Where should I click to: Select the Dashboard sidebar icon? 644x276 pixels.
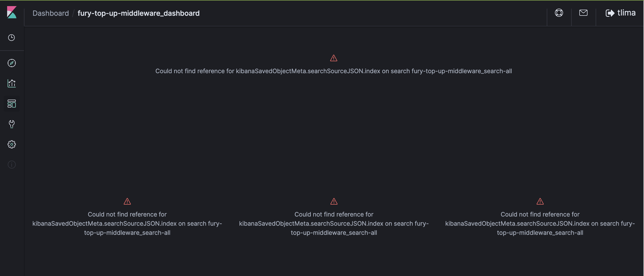click(12, 104)
